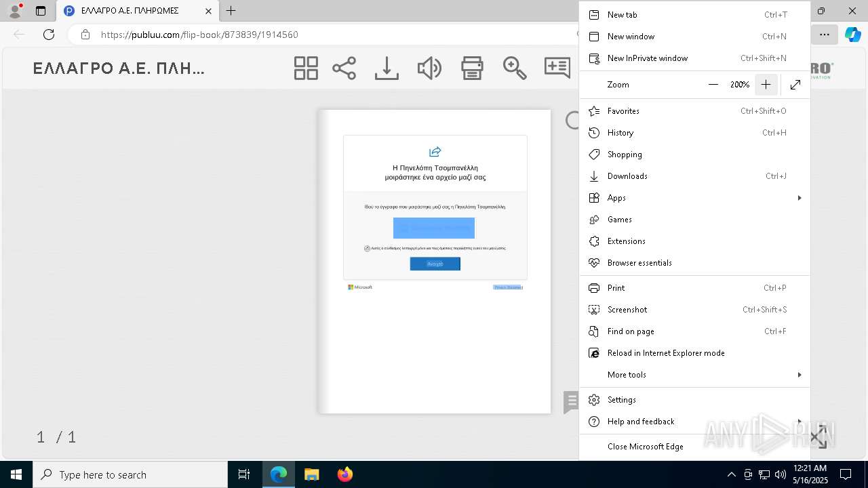
Task: Click the blue Άνοιγμα button in document
Action: [435, 264]
